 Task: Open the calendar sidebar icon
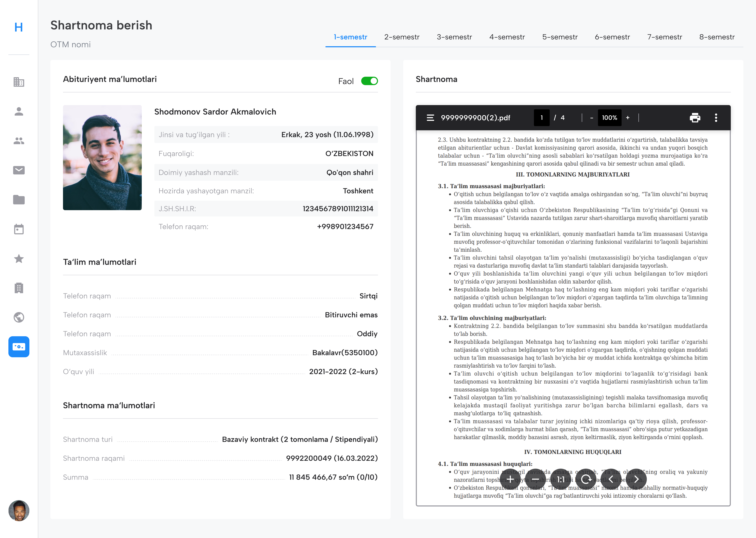19,229
